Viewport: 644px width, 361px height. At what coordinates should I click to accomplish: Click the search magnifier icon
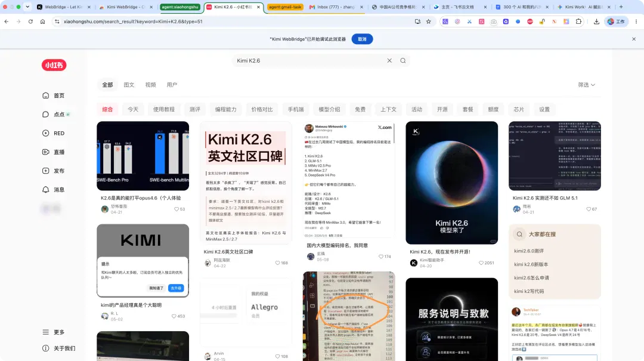click(403, 60)
